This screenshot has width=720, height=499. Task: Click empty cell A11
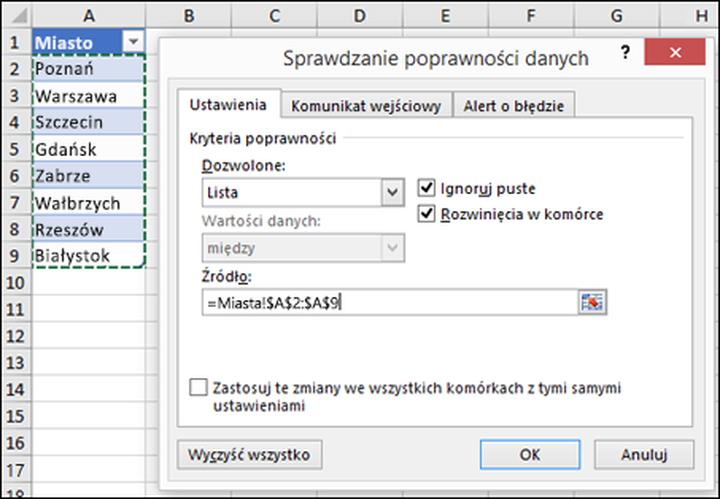pyautogui.click(x=89, y=309)
